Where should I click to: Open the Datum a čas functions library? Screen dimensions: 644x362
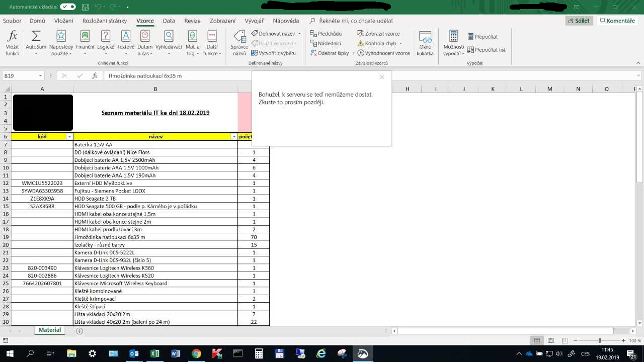pyautogui.click(x=145, y=43)
